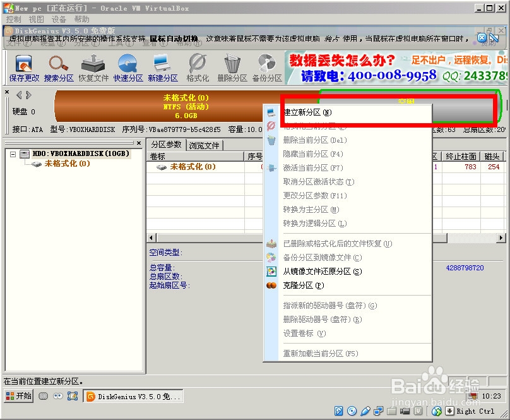Choose 克隆分区(P) from context menu

(348, 285)
